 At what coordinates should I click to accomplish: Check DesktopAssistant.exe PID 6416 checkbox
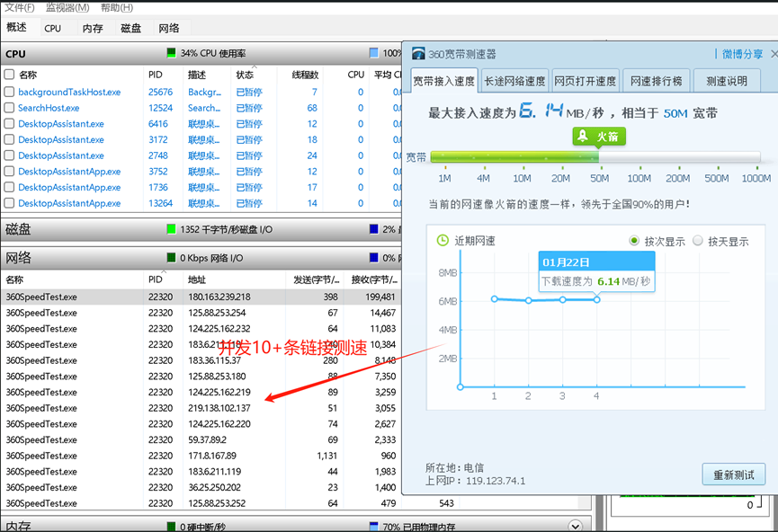coord(9,123)
